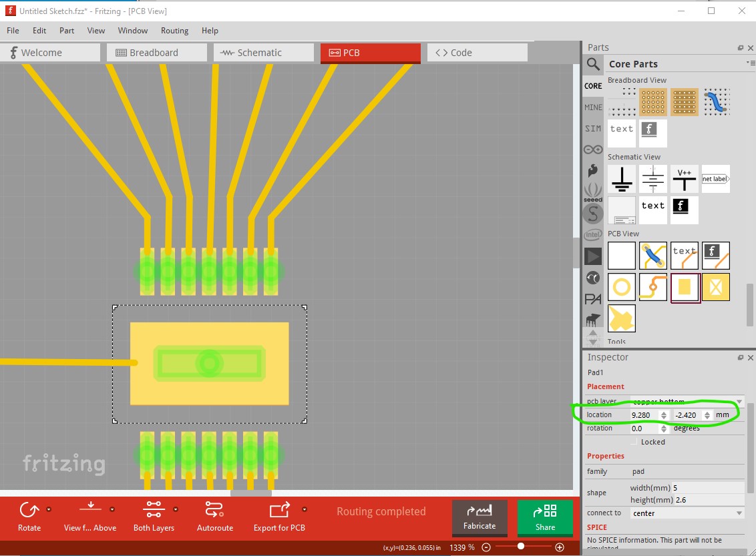Viewport: 756px width, 556px height.
Task: Expand the connect to dropdown
Action: (687, 513)
